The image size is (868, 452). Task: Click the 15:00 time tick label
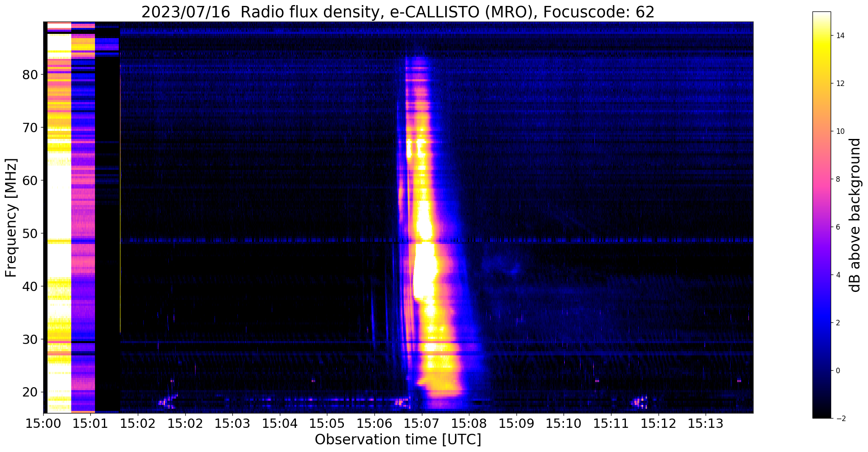click(x=43, y=424)
